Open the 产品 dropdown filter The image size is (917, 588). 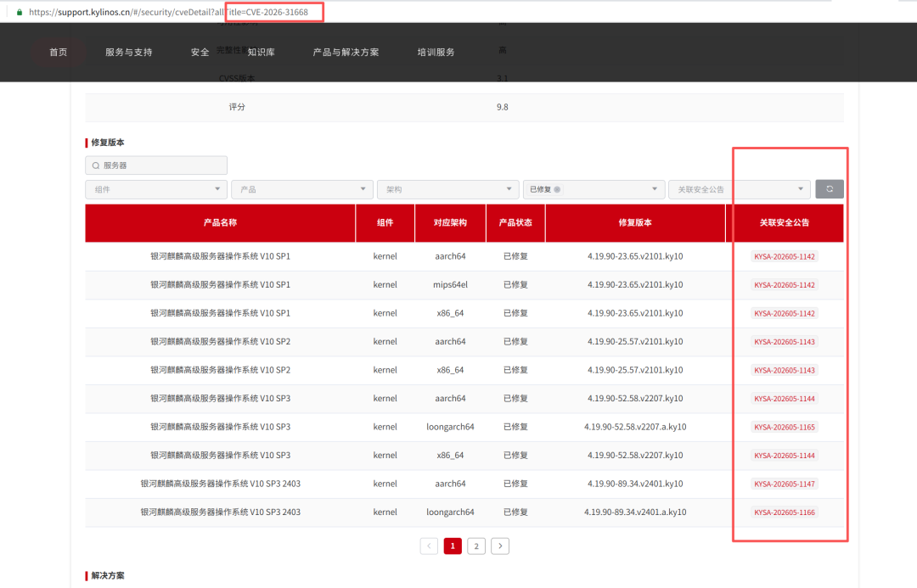point(301,189)
